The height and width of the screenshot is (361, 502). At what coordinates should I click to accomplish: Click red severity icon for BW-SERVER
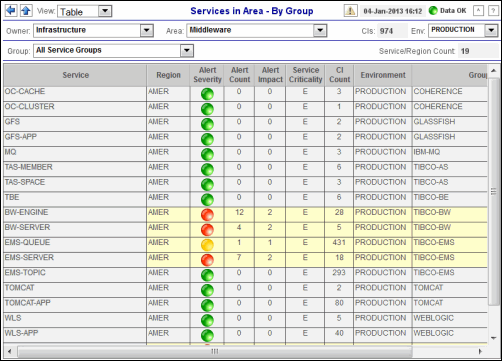pos(207,230)
